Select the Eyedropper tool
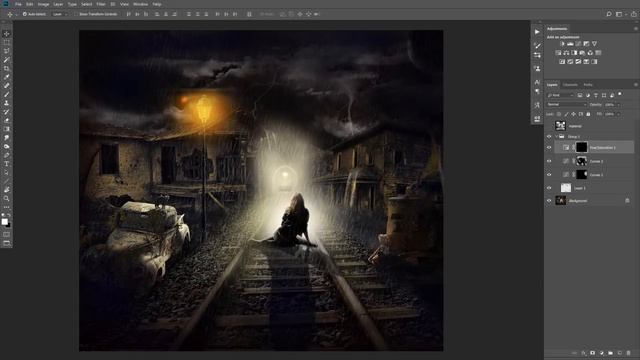The height and width of the screenshot is (360, 640). click(x=7, y=77)
